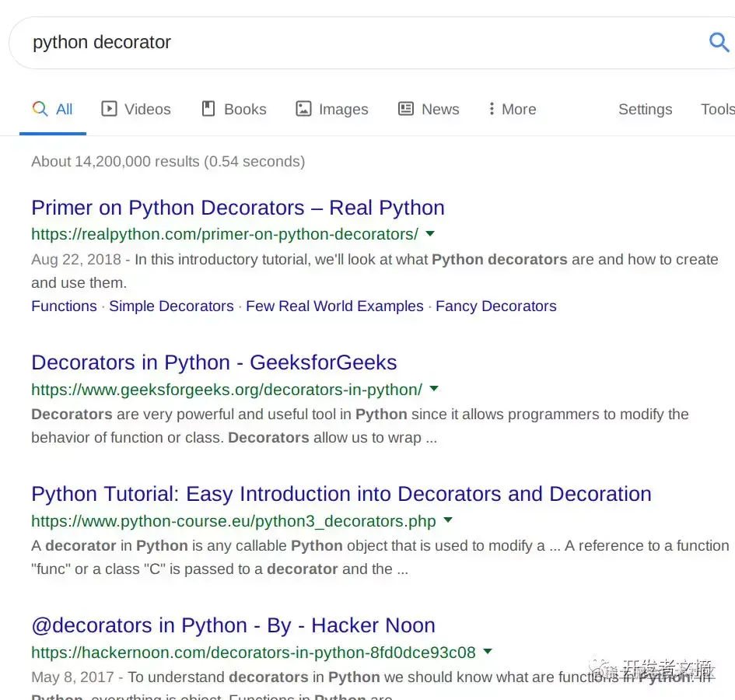
Task: Switch to the Books tab
Action: tap(234, 109)
